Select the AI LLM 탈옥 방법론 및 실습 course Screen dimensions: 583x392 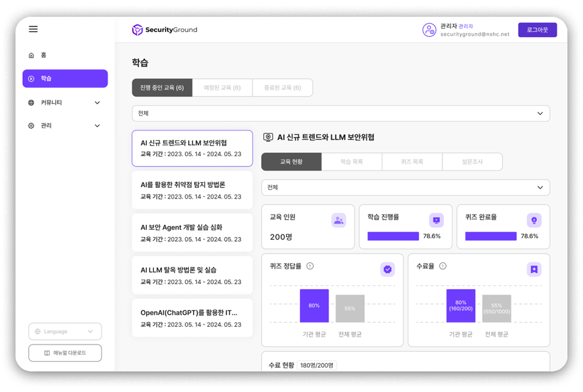point(192,276)
